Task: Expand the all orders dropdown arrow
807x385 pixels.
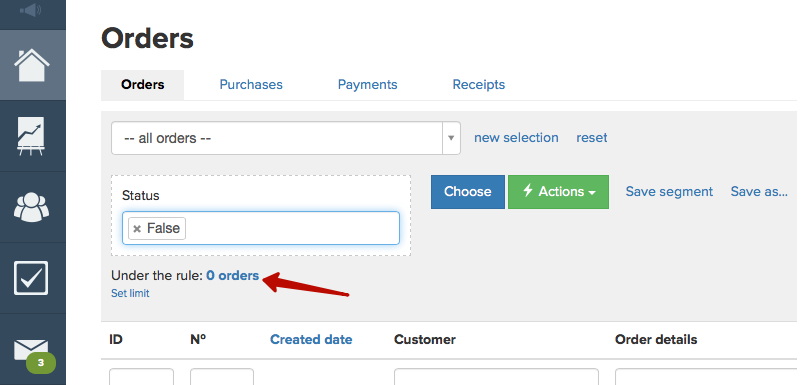Action: [x=451, y=138]
